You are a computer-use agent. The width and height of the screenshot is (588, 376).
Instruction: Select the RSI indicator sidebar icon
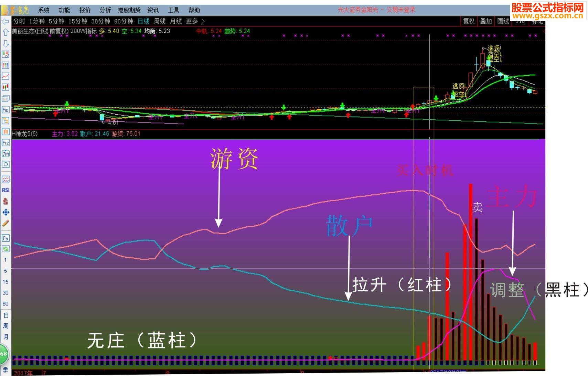(6, 190)
